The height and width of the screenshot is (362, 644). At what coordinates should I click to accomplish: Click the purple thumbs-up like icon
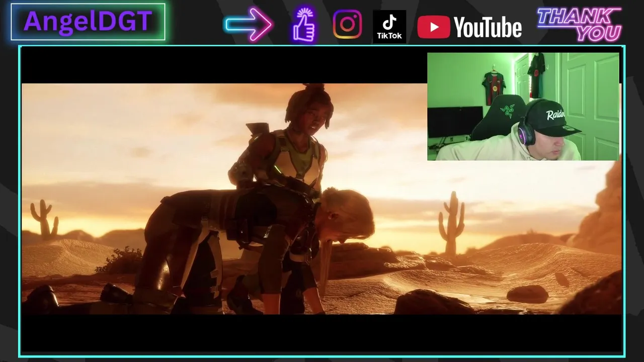[x=304, y=25]
